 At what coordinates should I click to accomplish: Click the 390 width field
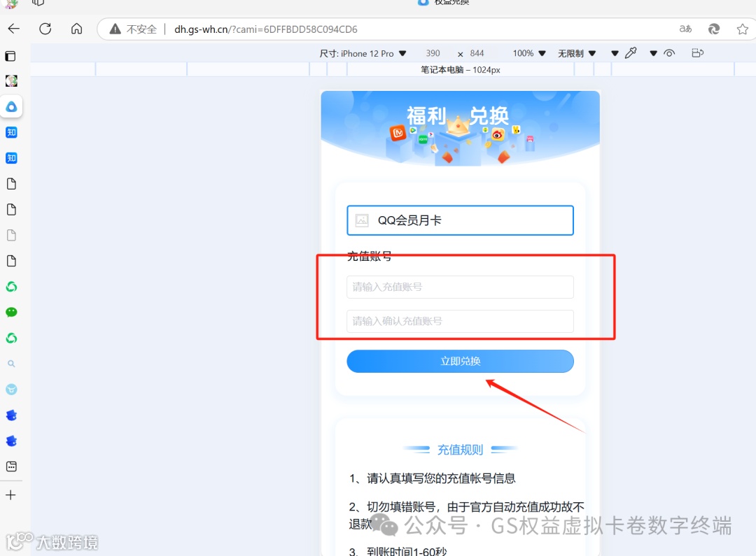[x=433, y=53]
